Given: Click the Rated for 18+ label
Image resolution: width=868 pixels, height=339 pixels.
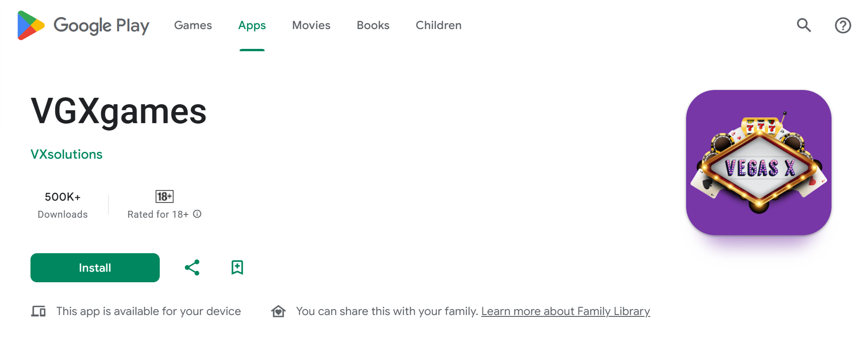Looking at the screenshot, I should click(x=158, y=214).
